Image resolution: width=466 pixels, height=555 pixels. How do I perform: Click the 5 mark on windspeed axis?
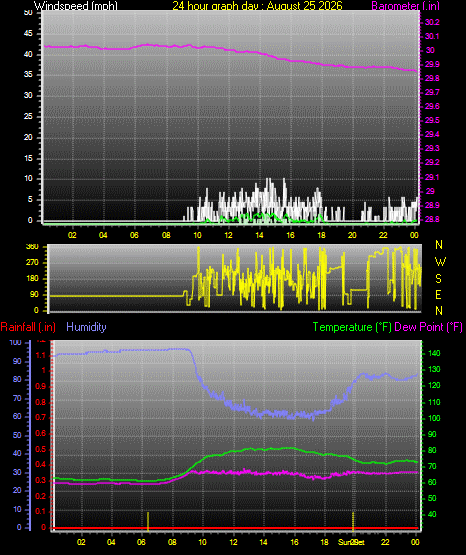[30, 199]
